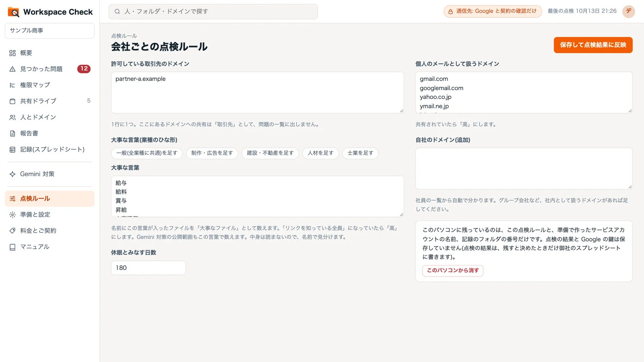Click the lock icon in 通信先 badge
The width and height of the screenshot is (644, 362).
click(x=451, y=11)
